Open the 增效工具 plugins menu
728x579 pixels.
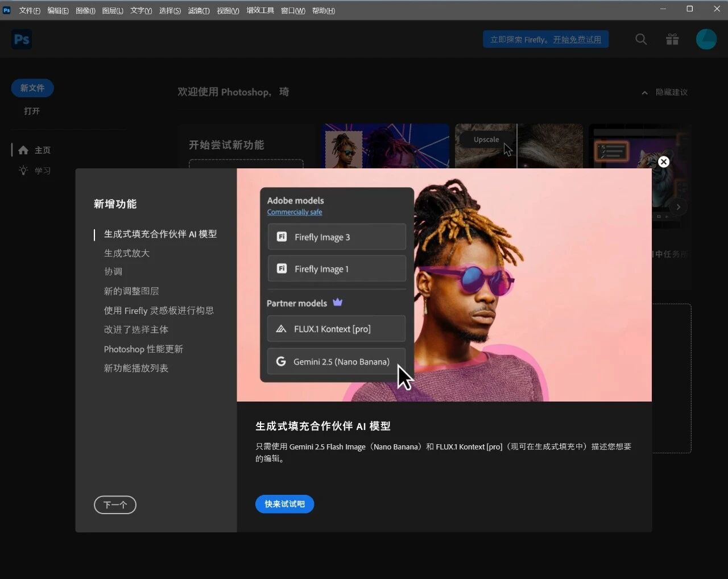[x=260, y=10]
